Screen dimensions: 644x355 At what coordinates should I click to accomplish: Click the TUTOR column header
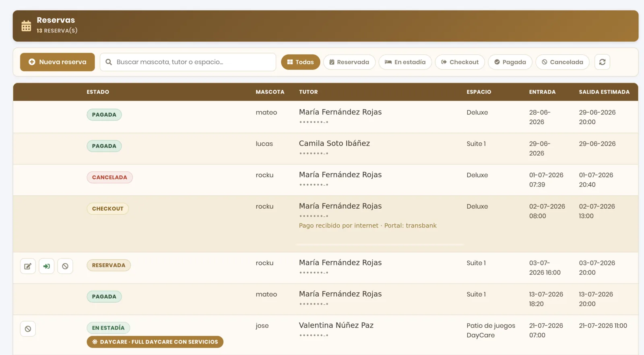(308, 92)
